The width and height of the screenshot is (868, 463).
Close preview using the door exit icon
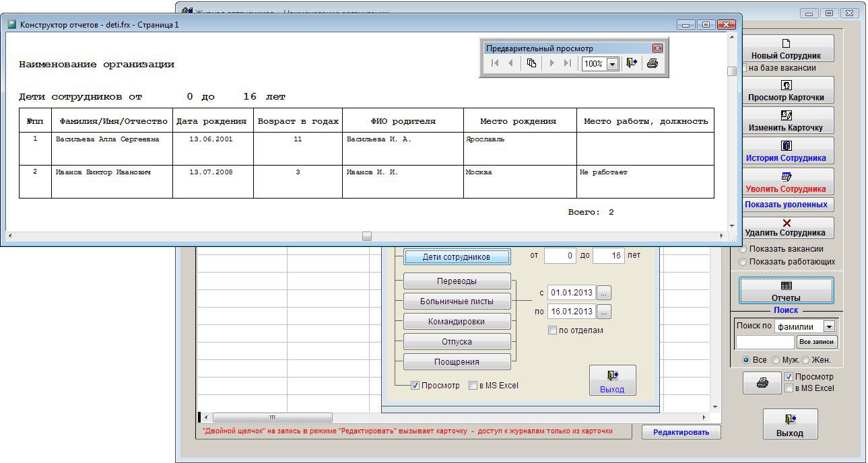[x=631, y=63]
